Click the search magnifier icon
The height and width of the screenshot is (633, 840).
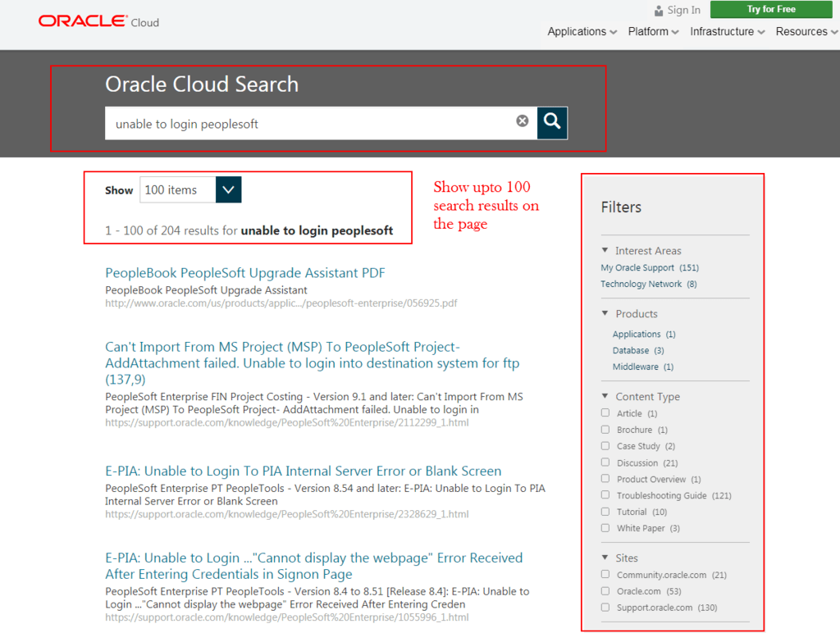(551, 123)
